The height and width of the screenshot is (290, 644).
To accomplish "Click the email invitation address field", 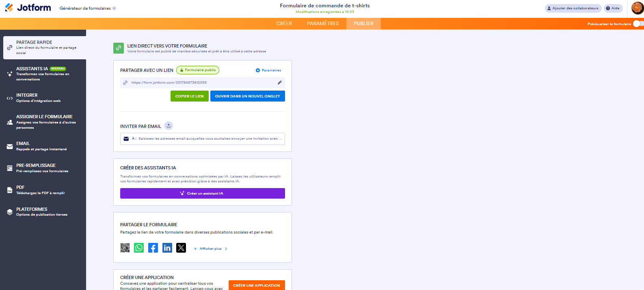I will [203, 139].
